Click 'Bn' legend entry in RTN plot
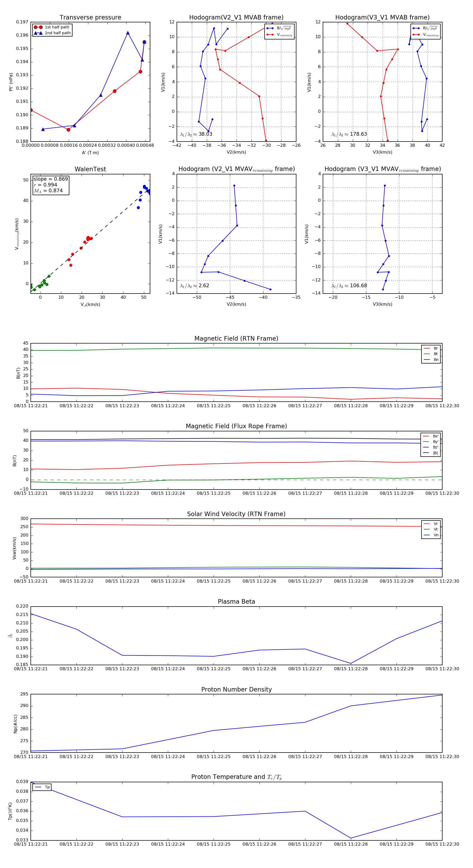This screenshot has width=473, height=868. [431, 360]
